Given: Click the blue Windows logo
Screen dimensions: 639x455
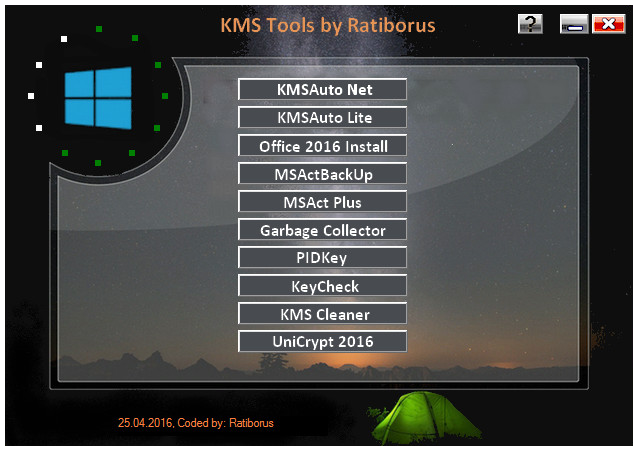Looking at the screenshot, I should [98, 98].
